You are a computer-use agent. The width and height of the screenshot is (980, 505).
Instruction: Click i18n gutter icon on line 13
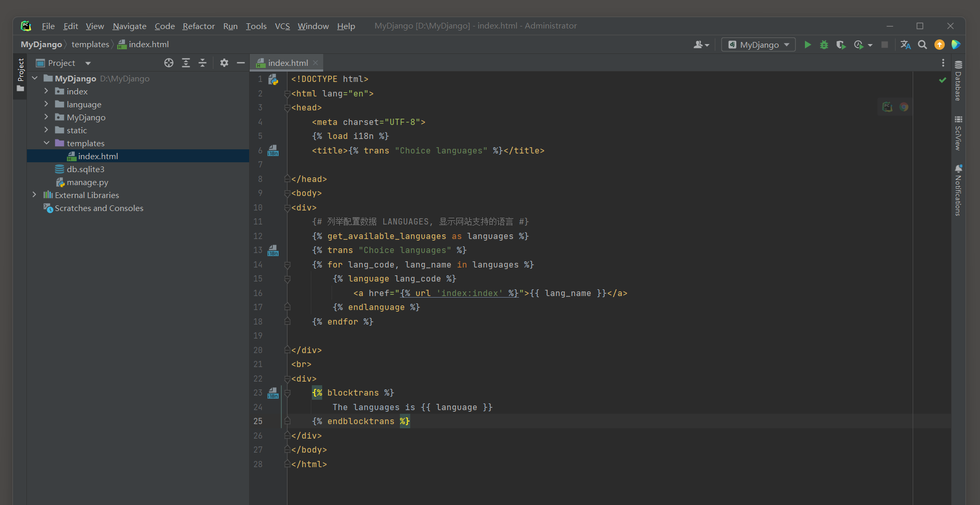273,250
